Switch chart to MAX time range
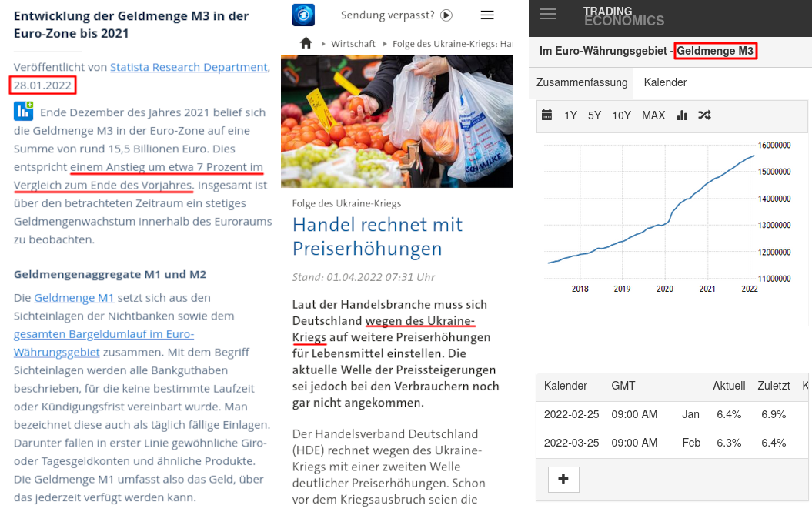The width and height of the screenshot is (812, 512). (x=653, y=115)
